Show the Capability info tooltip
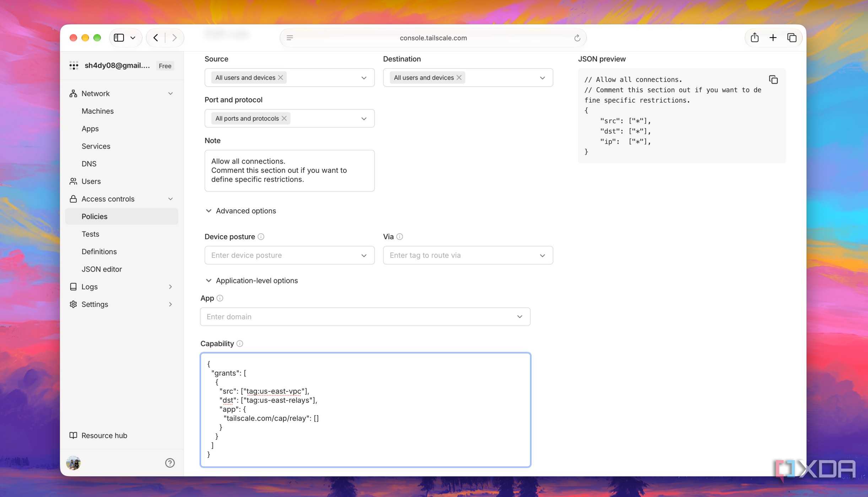The image size is (868, 497). click(x=240, y=344)
